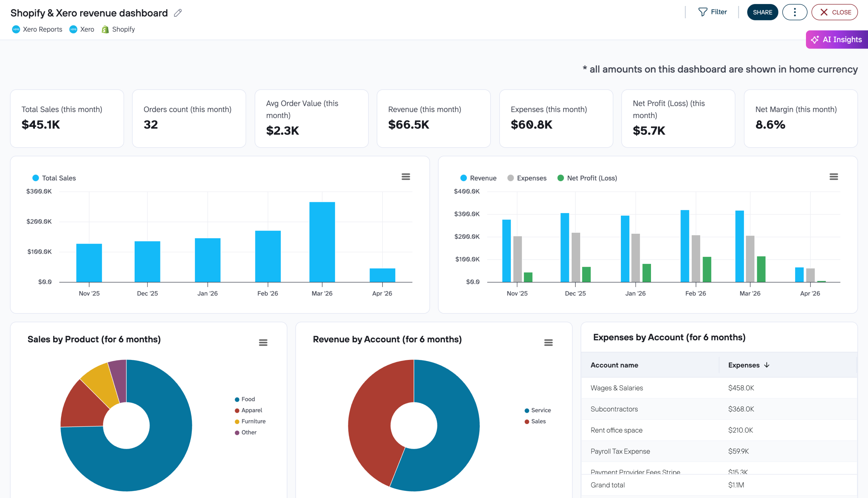The image size is (868, 498).
Task: Open the Total Sales chart hamburger menu
Action: pos(406,176)
